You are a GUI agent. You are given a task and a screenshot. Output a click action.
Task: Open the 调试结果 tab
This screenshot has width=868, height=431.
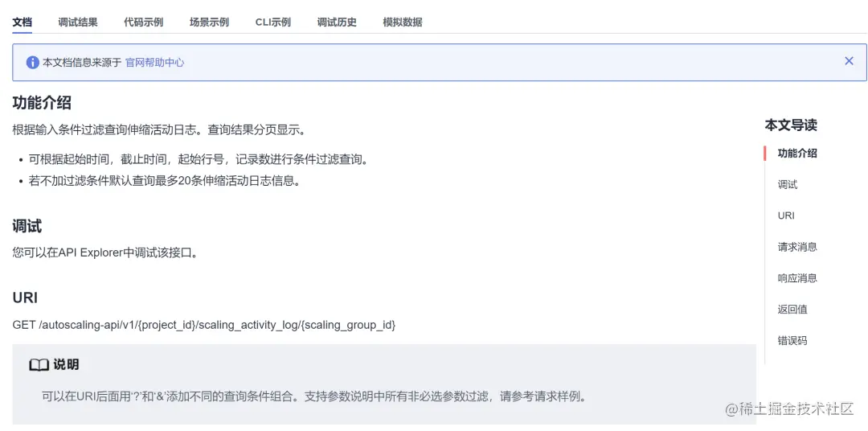pos(78,23)
